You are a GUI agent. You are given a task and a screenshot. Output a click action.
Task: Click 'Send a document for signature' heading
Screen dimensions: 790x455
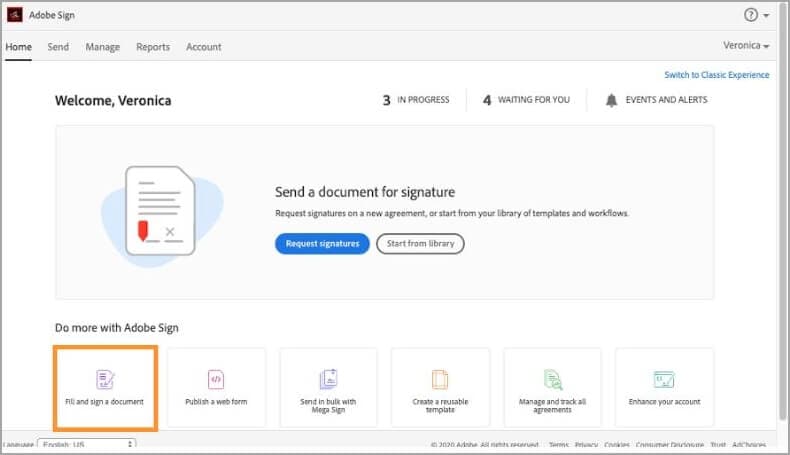click(365, 192)
